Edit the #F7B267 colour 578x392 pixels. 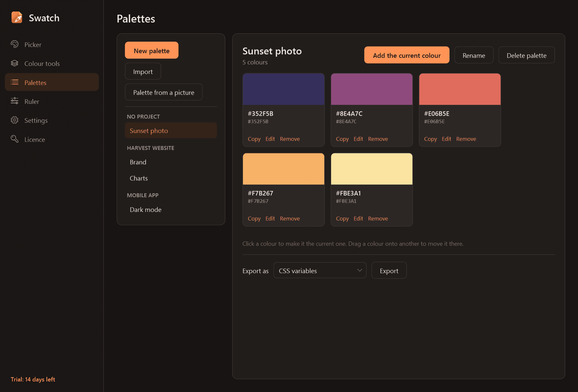tap(270, 218)
